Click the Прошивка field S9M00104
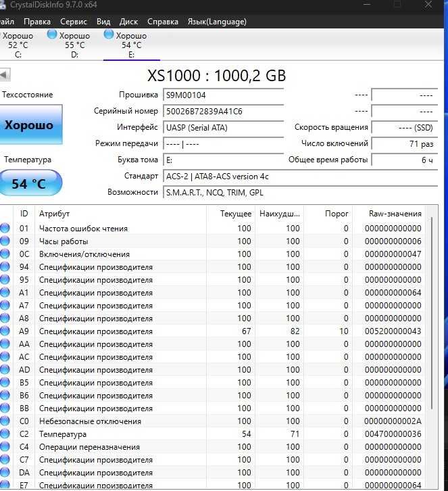The height and width of the screenshot is (491, 448). [x=223, y=95]
